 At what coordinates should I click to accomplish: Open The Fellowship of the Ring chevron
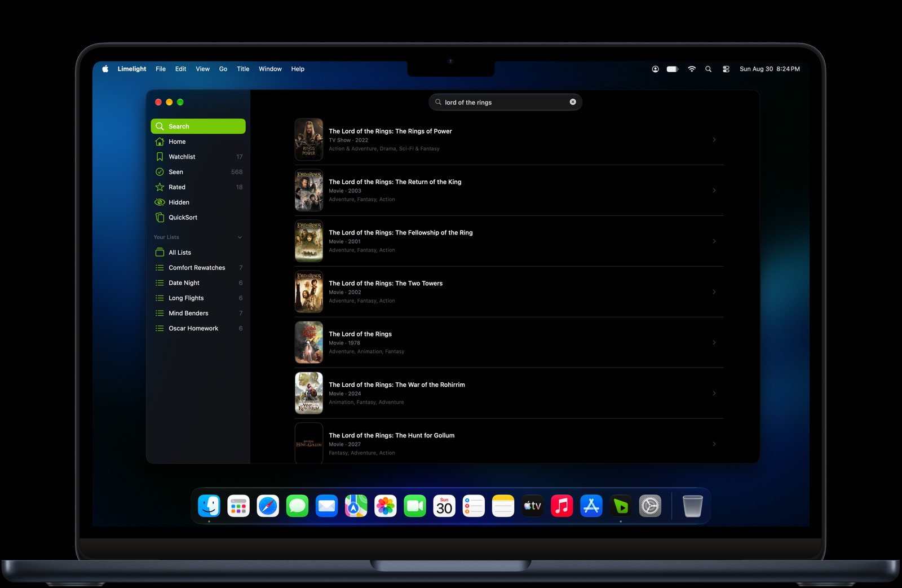tap(714, 241)
